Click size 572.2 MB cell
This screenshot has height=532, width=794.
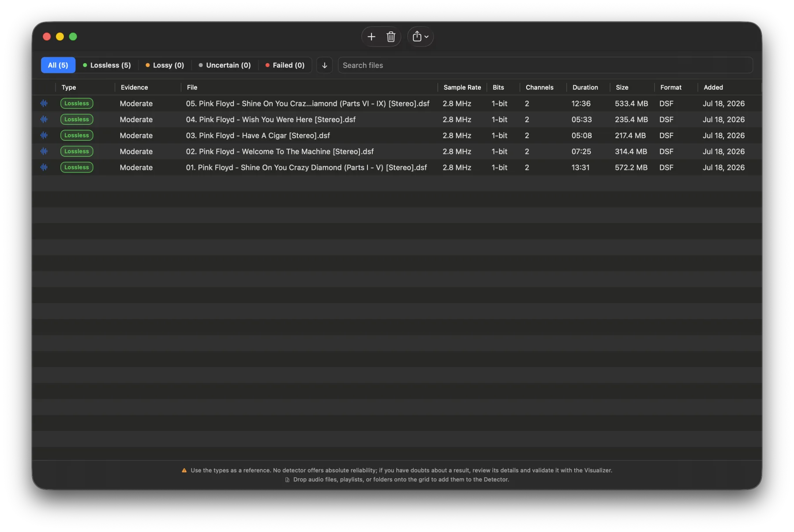click(631, 167)
